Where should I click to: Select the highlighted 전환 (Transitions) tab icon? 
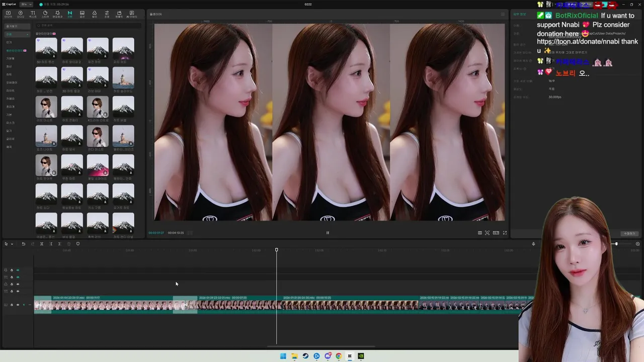(70, 14)
